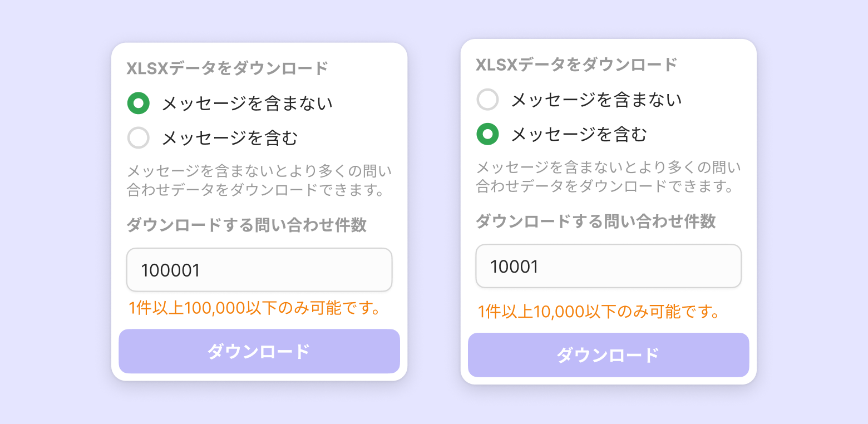Click the orange error '1件以上10,000以下のみ可能です。'
Image resolution: width=868 pixels, height=424 pixels.
click(599, 311)
